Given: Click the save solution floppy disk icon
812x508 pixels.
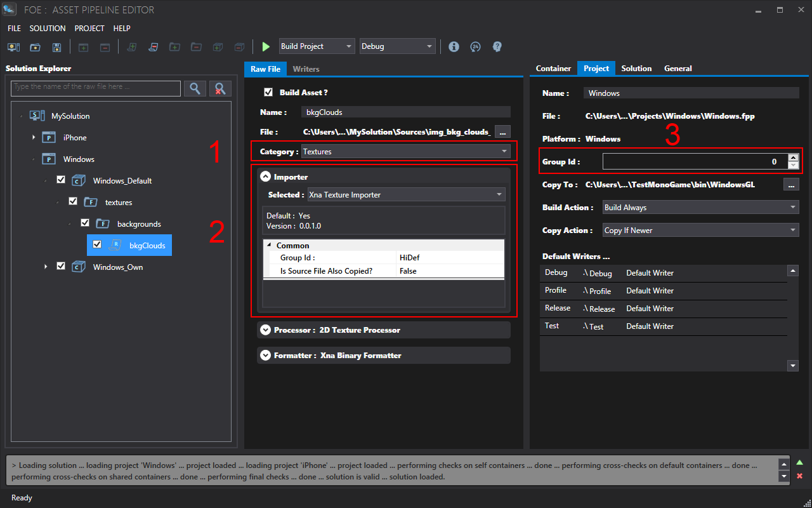Looking at the screenshot, I should click(56, 47).
